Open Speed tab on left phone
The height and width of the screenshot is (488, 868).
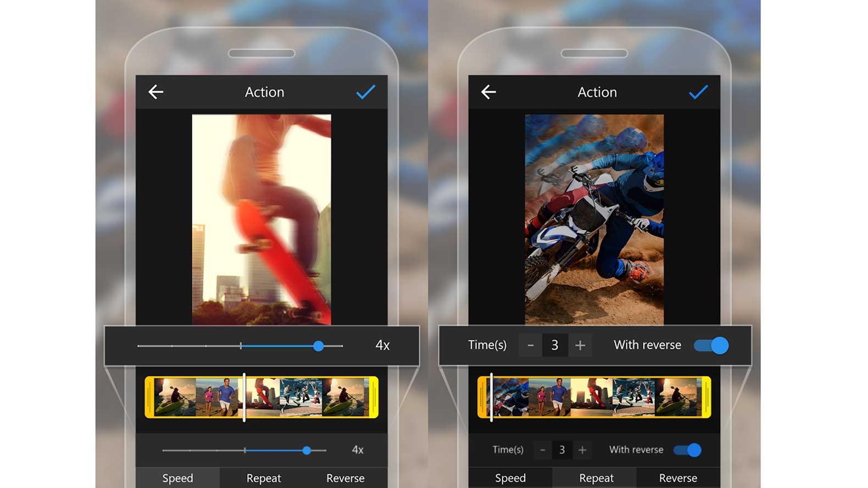click(177, 478)
